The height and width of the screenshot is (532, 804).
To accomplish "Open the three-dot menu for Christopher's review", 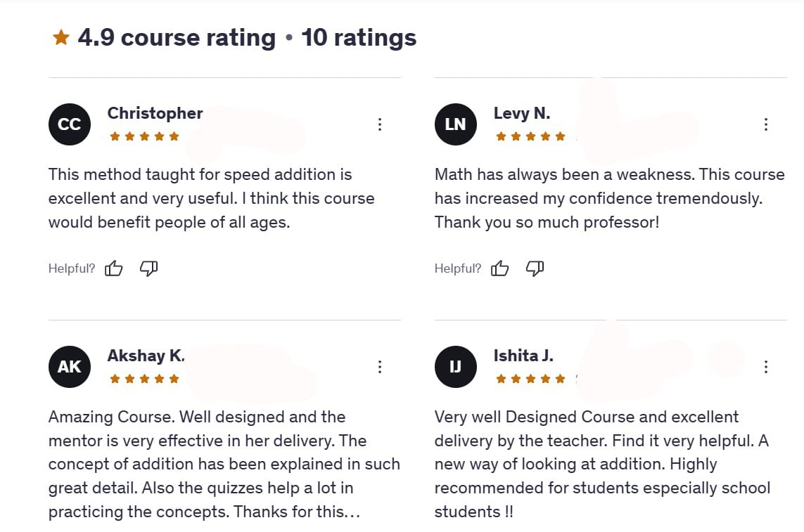I will pos(379,124).
